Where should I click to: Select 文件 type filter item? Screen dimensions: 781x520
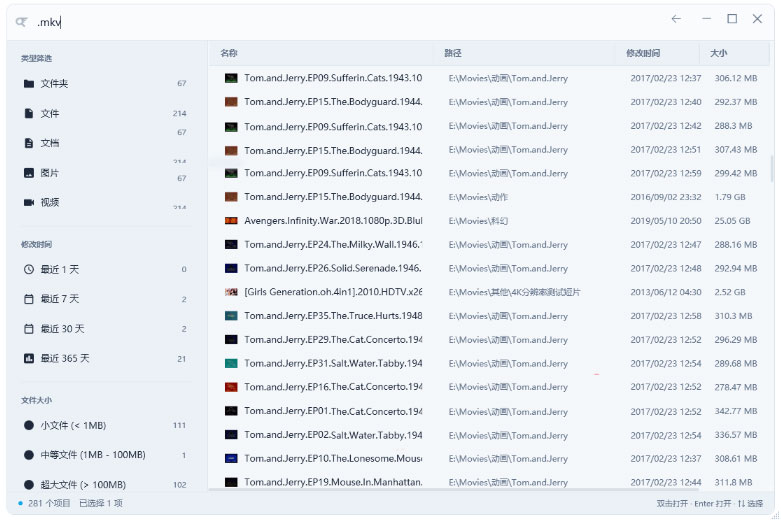pos(105,114)
